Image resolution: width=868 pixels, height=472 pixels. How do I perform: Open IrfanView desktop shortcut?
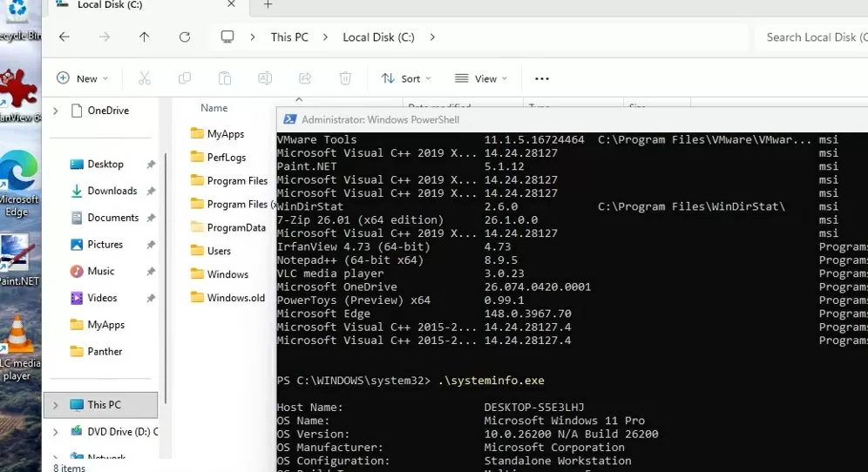[19, 95]
